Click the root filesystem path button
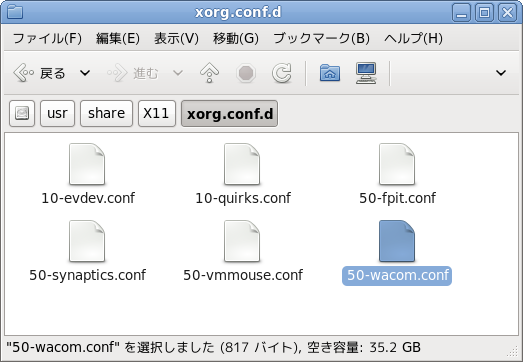This screenshot has width=523, height=362. click(x=22, y=113)
